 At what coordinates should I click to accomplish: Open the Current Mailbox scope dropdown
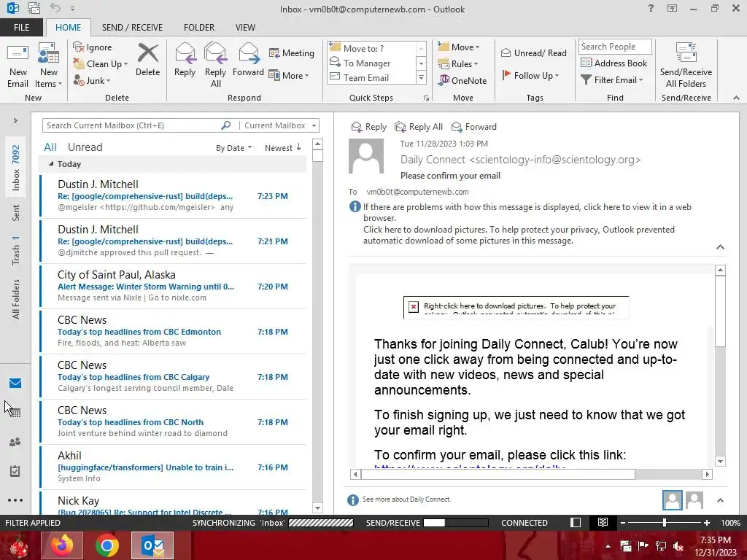coord(280,125)
